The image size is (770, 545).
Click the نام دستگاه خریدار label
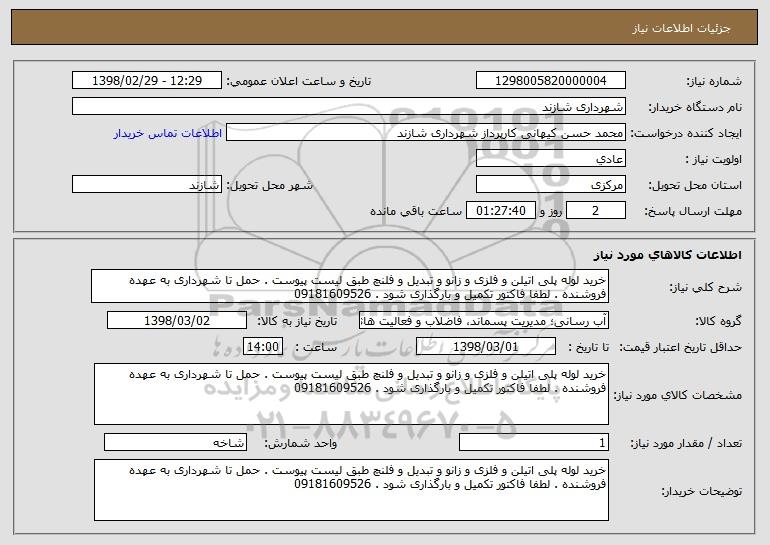tap(695, 107)
